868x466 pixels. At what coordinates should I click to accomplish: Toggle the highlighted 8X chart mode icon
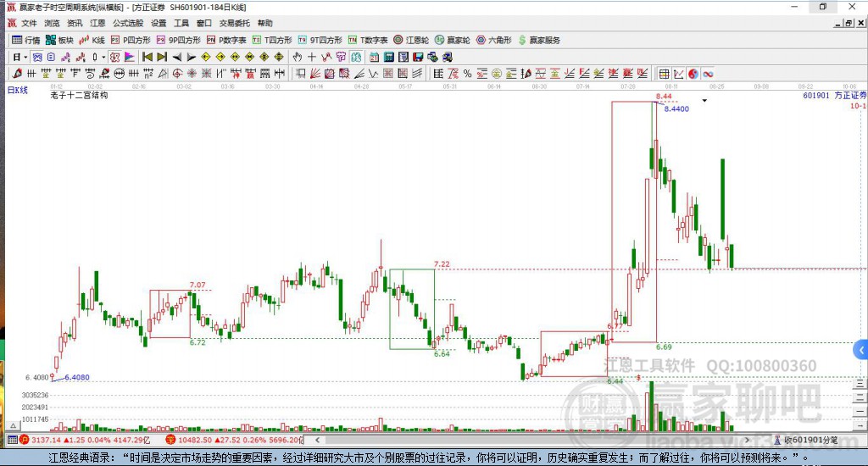pos(114,57)
